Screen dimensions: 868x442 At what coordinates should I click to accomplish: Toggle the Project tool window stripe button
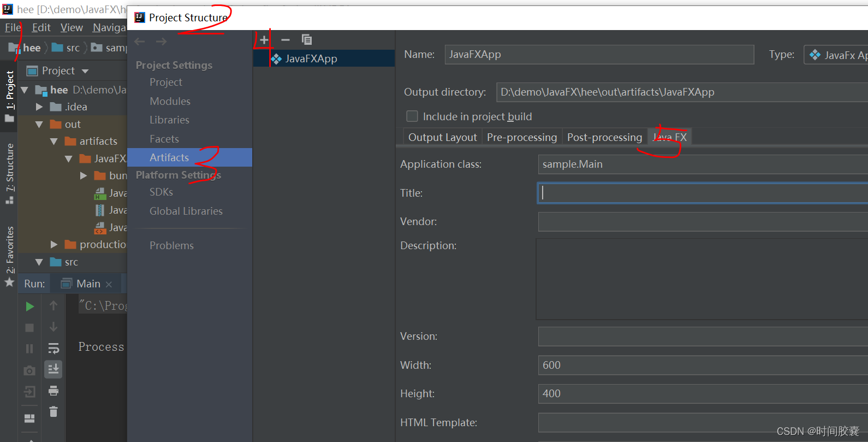pos(9,96)
